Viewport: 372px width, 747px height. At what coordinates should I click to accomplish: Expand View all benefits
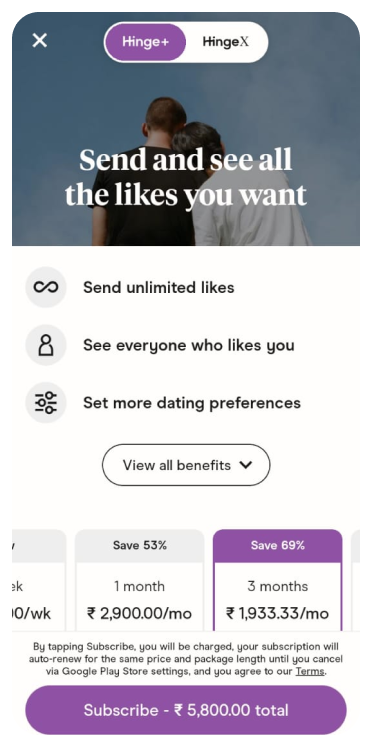click(186, 465)
